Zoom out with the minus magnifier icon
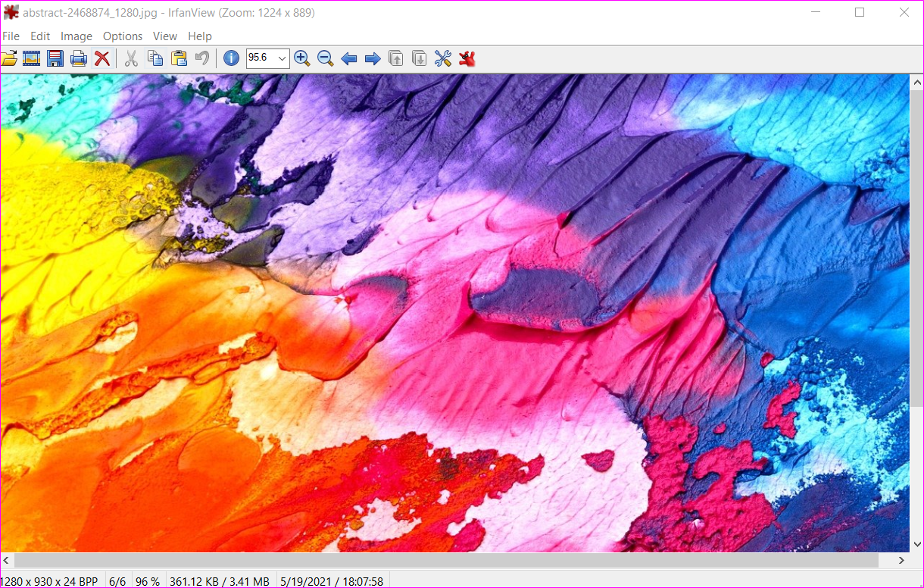 pos(326,58)
